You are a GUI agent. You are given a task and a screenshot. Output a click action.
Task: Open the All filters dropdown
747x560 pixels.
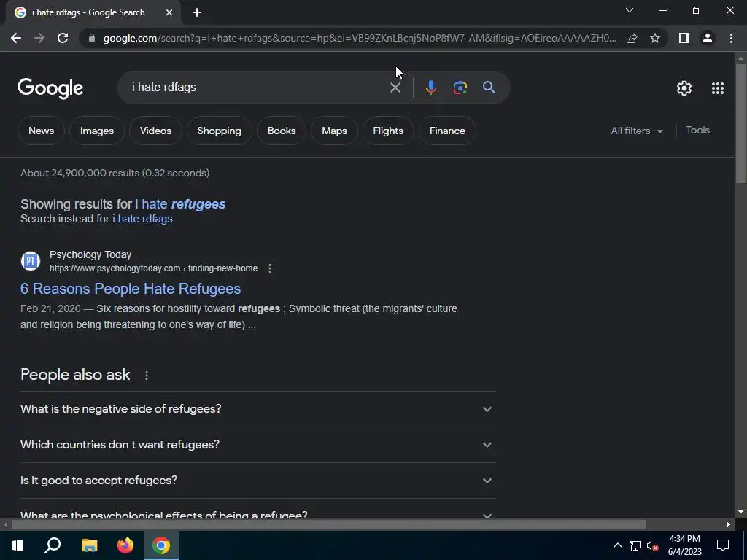636,131
